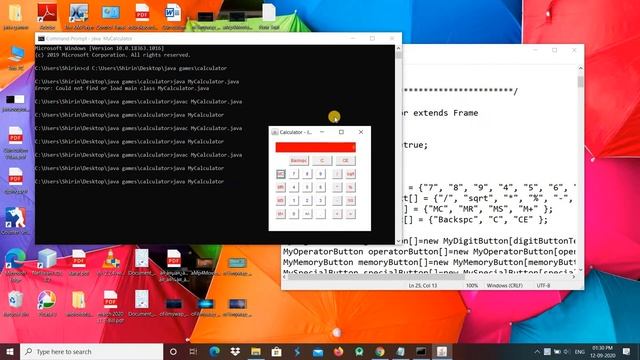Click digit 0 on the calculator

[293, 213]
